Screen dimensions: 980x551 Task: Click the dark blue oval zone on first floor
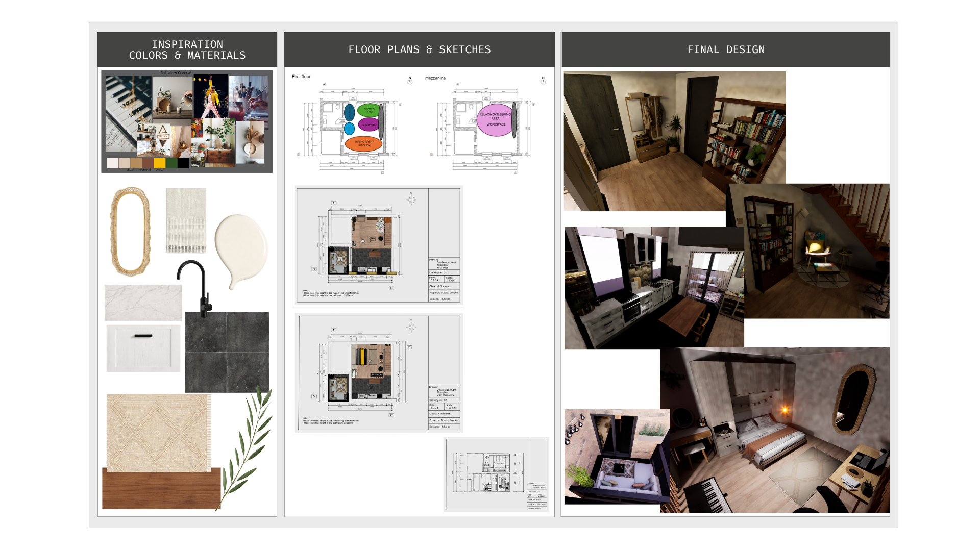350,112
